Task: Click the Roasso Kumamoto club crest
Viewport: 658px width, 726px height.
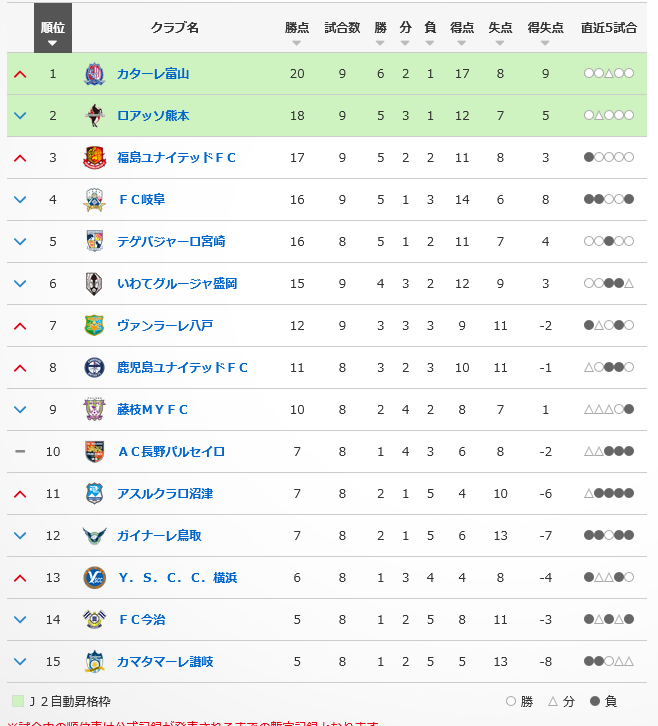Action: click(x=94, y=116)
